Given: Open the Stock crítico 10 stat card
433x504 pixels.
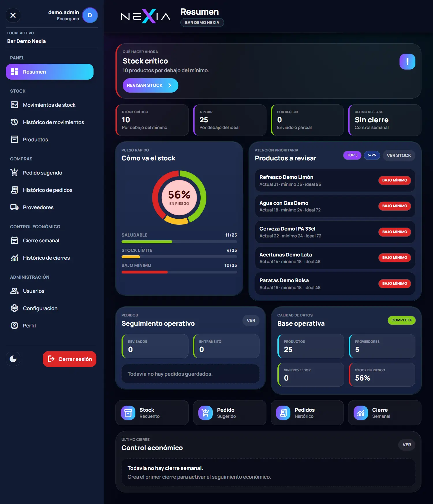Looking at the screenshot, I should point(152,120).
